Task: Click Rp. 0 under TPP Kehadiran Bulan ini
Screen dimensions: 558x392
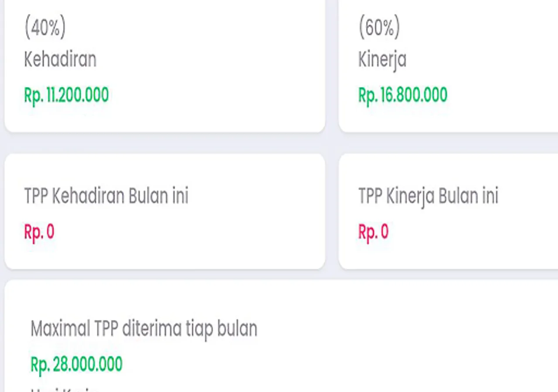Action: 39,232
